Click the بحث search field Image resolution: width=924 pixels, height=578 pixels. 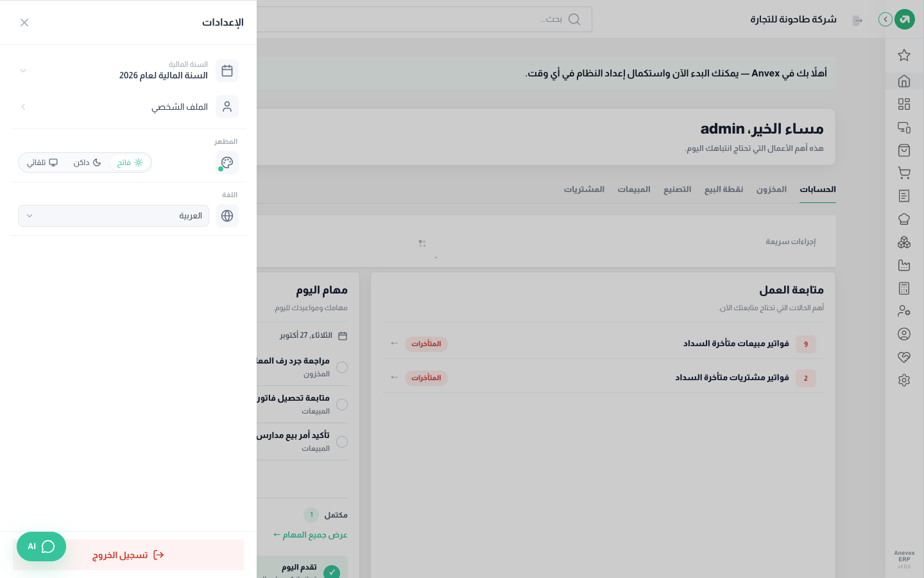click(x=424, y=19)
